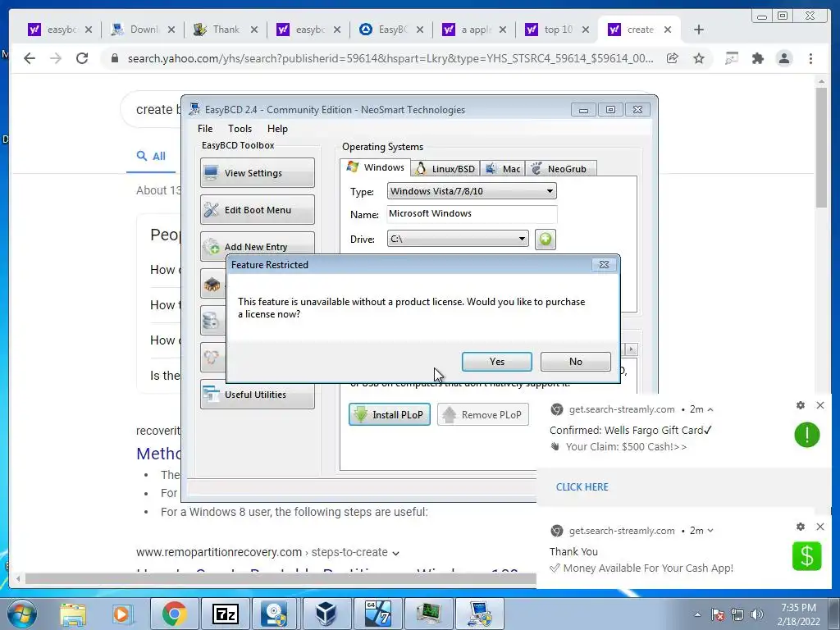Open the Tools menu in EasyBCD
This screenshot has width=840, height=630.
240,129
